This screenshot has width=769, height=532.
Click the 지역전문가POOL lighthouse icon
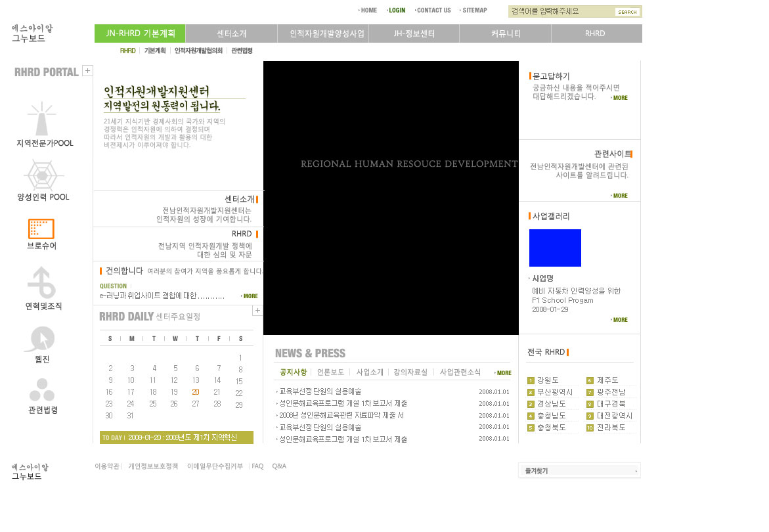tap(41, 120)
